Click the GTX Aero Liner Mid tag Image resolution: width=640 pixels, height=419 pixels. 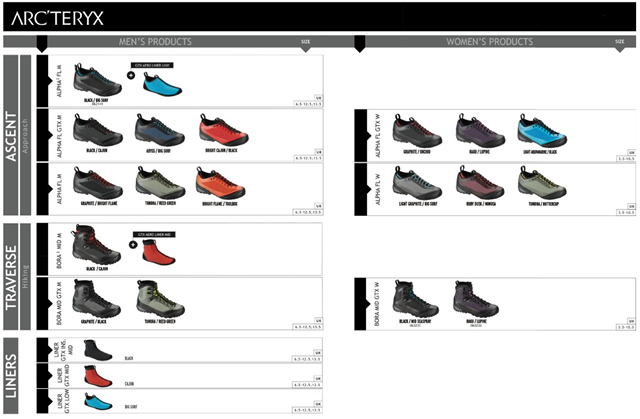(154, 235)
